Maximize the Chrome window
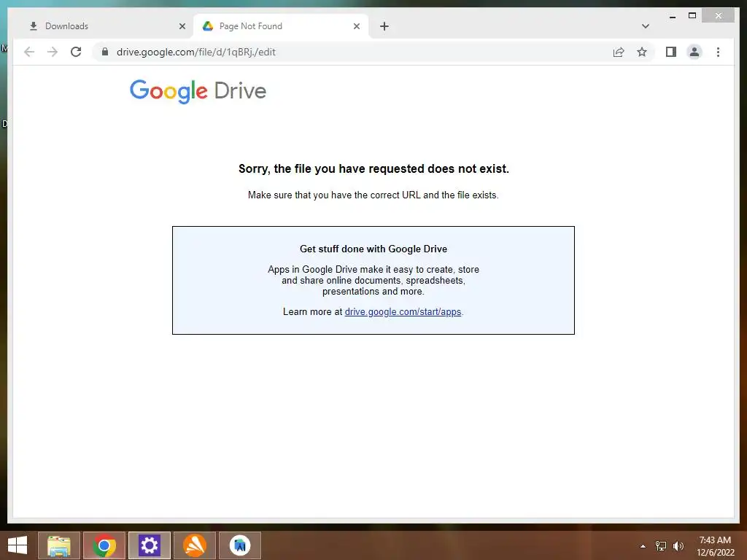Screen dimensions: 747x560 click(x=692, y=16)
